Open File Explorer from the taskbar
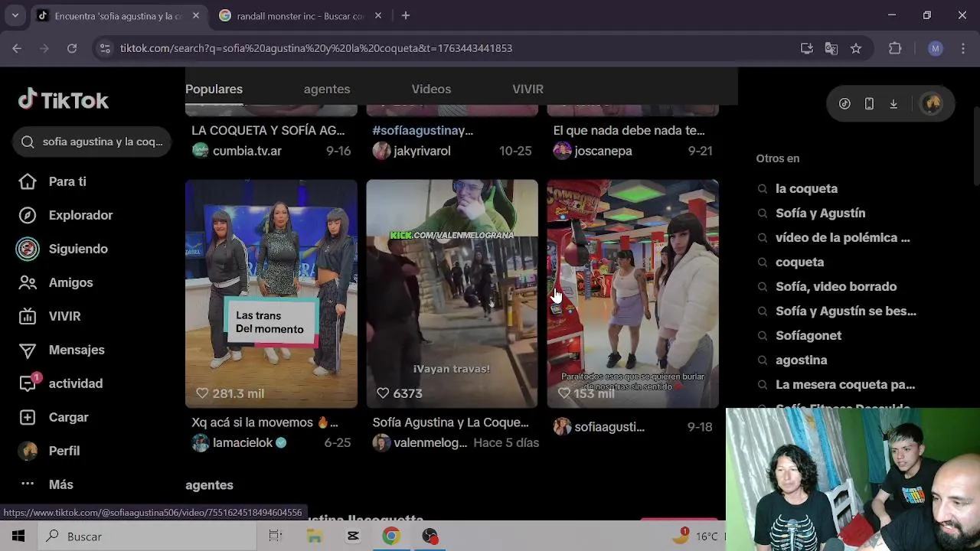The width and height of the screenshot is (980, 551). pos(315,536)
